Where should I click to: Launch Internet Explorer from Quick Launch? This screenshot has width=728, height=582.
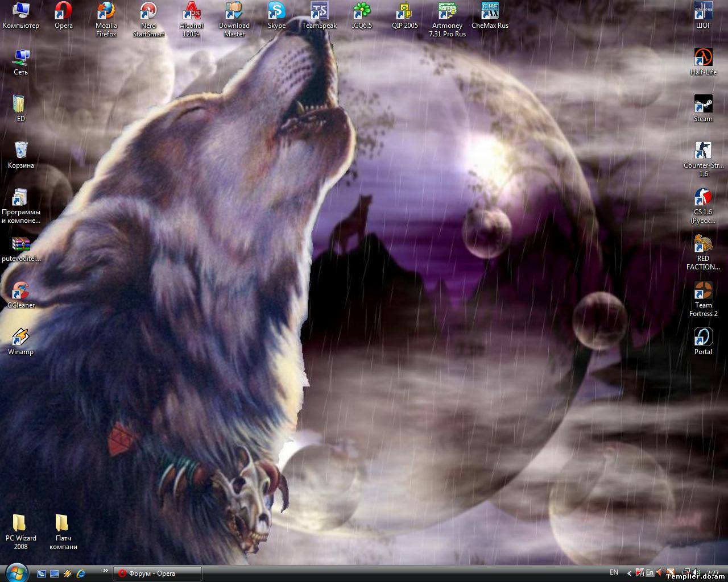[81, 573]
